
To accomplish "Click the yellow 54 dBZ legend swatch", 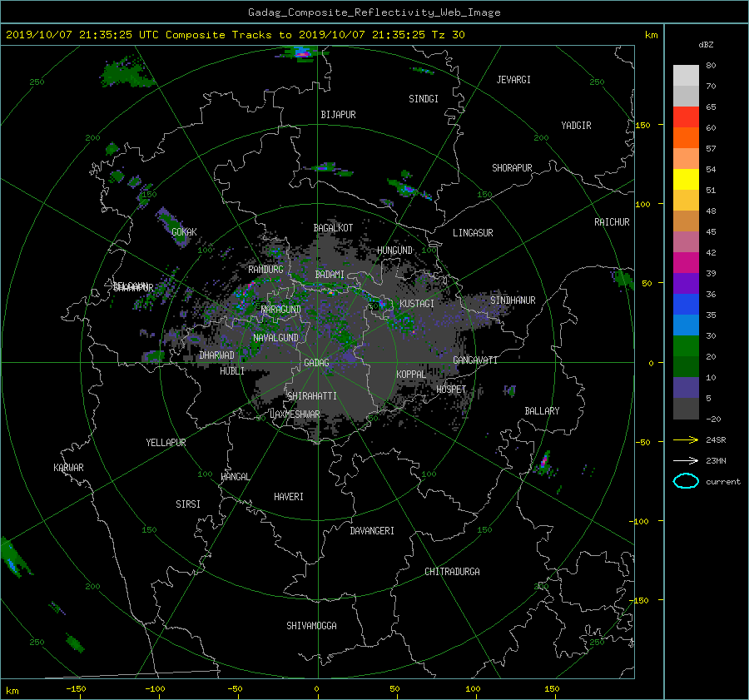I will point(686,179).
